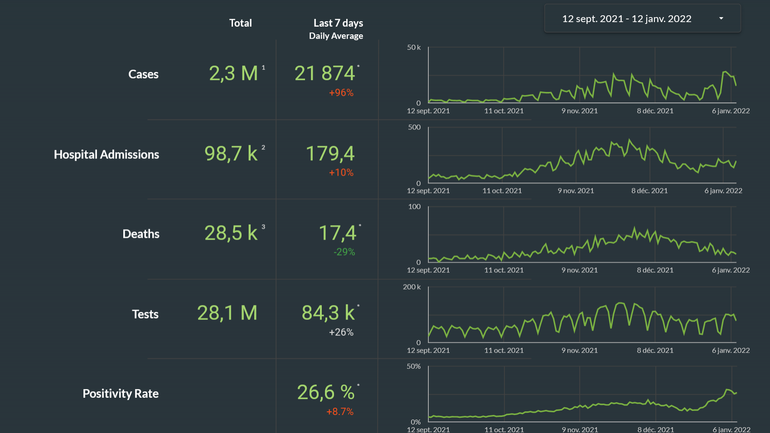Select the Deaths row label
The width and height of the screenshot is (770, 433).
140,234
